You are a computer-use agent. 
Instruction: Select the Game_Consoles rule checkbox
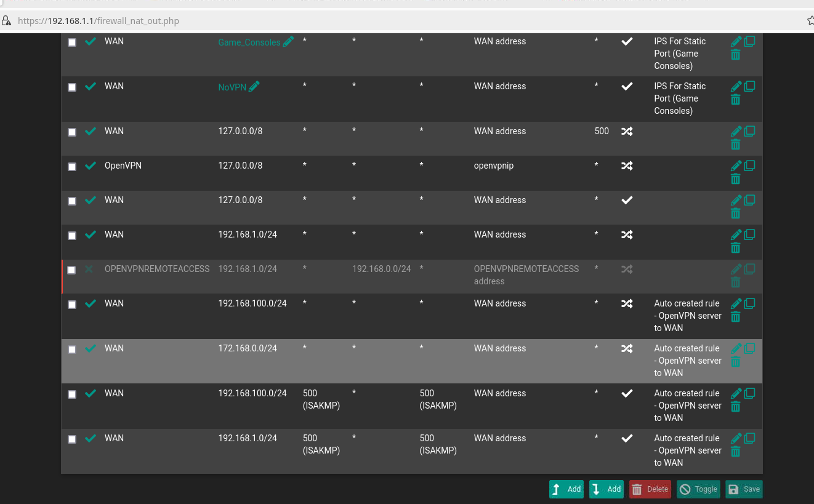[72, 42]
